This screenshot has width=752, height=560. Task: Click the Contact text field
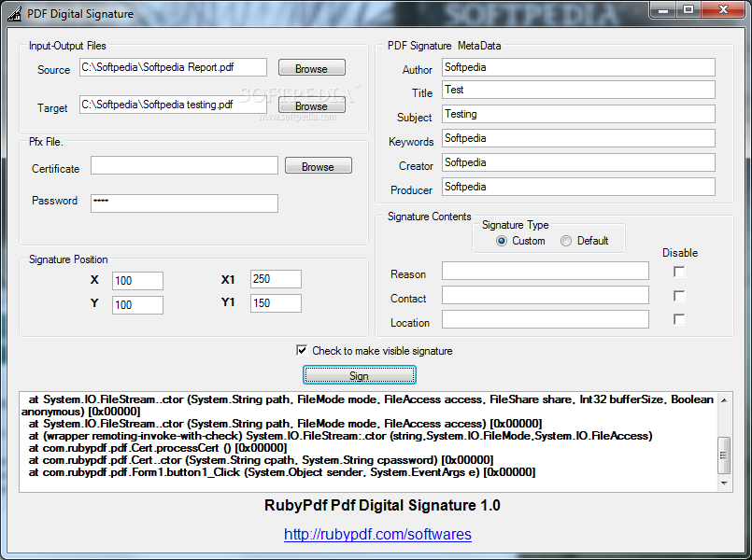pyautogui.click(x=546, y=295)
